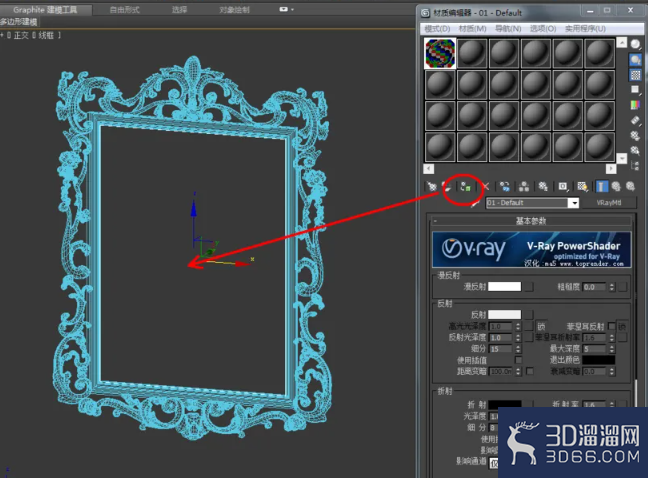The width and height of the screenshot is (648, 478).
Task: Click Get Material icon in material editor
Action: [x=432, y=186]
